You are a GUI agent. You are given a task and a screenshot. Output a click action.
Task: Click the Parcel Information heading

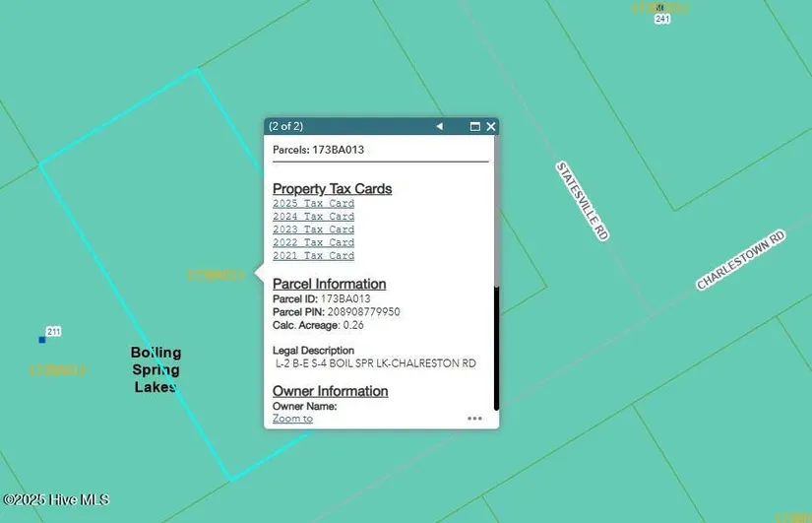330,284
